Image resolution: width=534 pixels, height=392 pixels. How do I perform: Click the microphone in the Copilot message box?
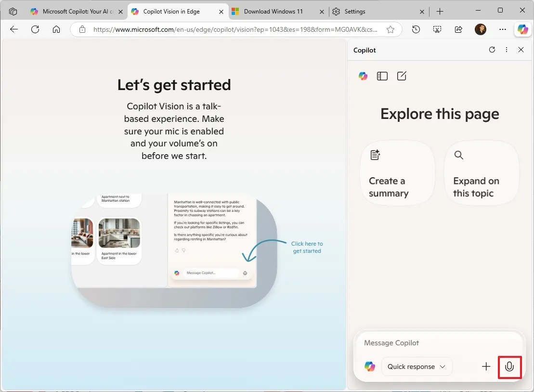click(x=509, y=367)
